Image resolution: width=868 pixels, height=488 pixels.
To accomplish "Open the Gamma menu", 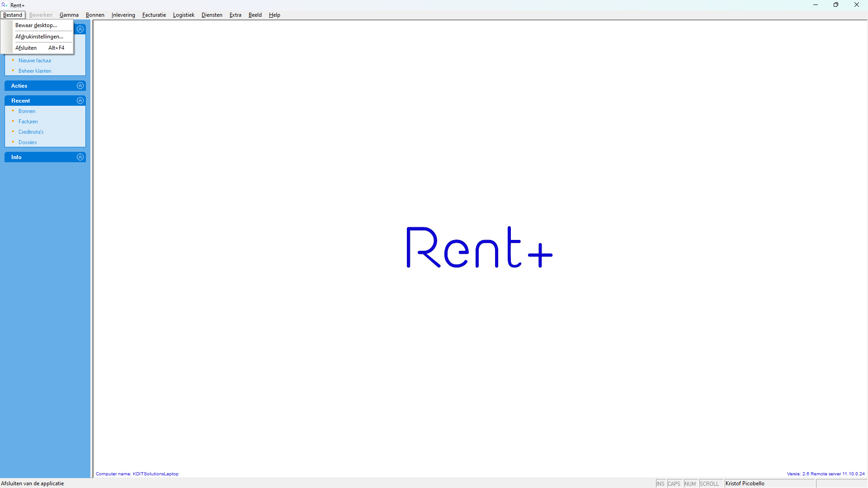I will (69, 15).
